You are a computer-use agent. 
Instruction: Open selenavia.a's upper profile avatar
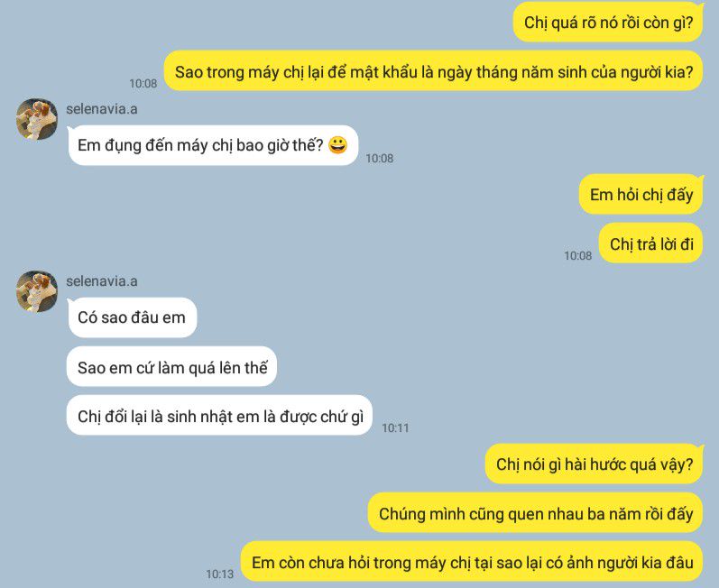point(37,119)
